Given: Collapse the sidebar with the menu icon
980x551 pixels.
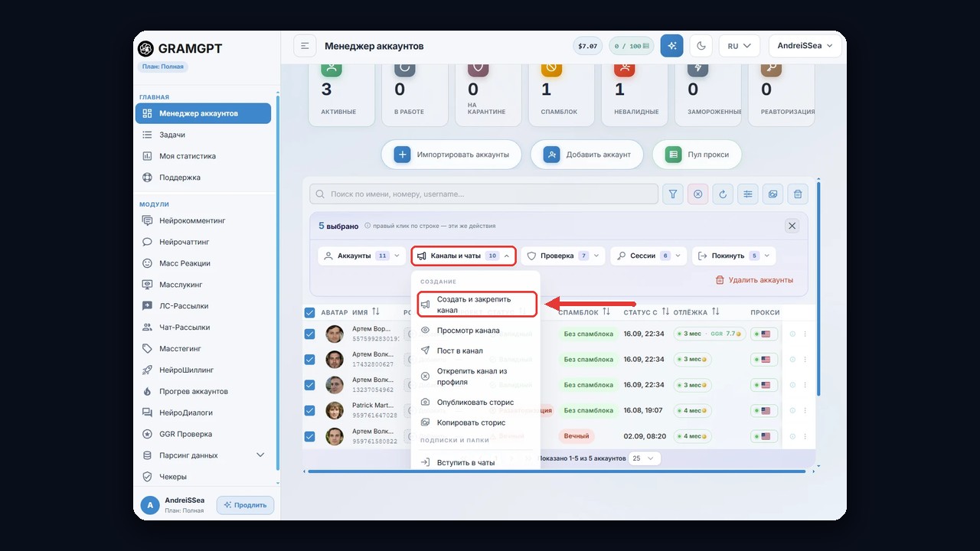Looking at the screenshot, I should click(x=305, y=46).
